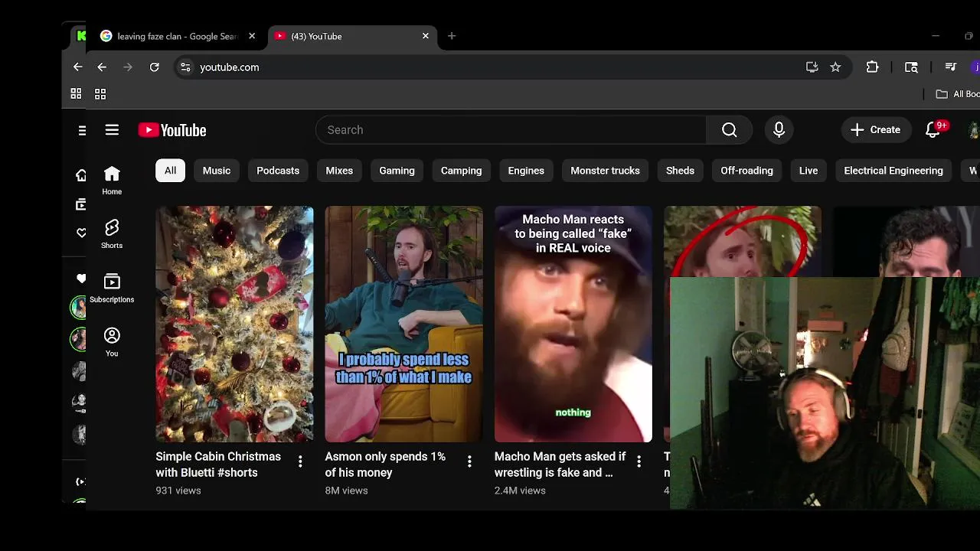Image resolution: width=980 pixels, height=551 pixels.
Task: Click the 2.4M views text
Action: [520, 491]
